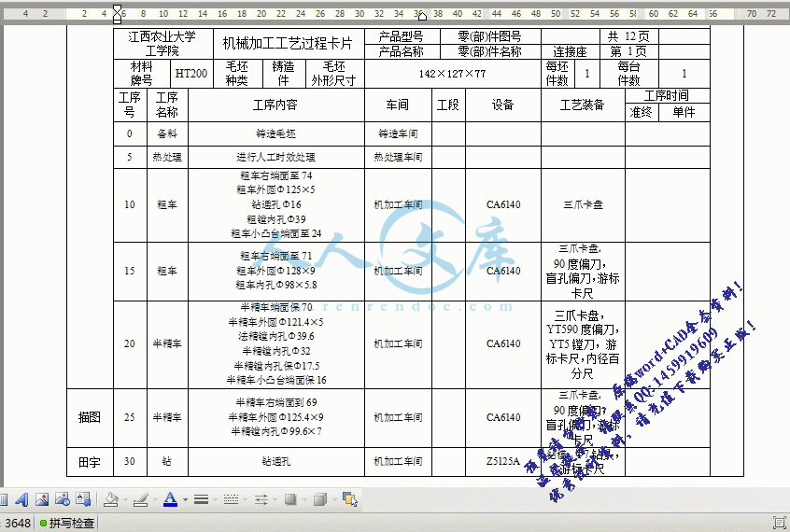Image resolution: width=790 pixels, height=532 pixels.
Task: Click CA6140 in process 10 row
Action: (x=502, y=204)
